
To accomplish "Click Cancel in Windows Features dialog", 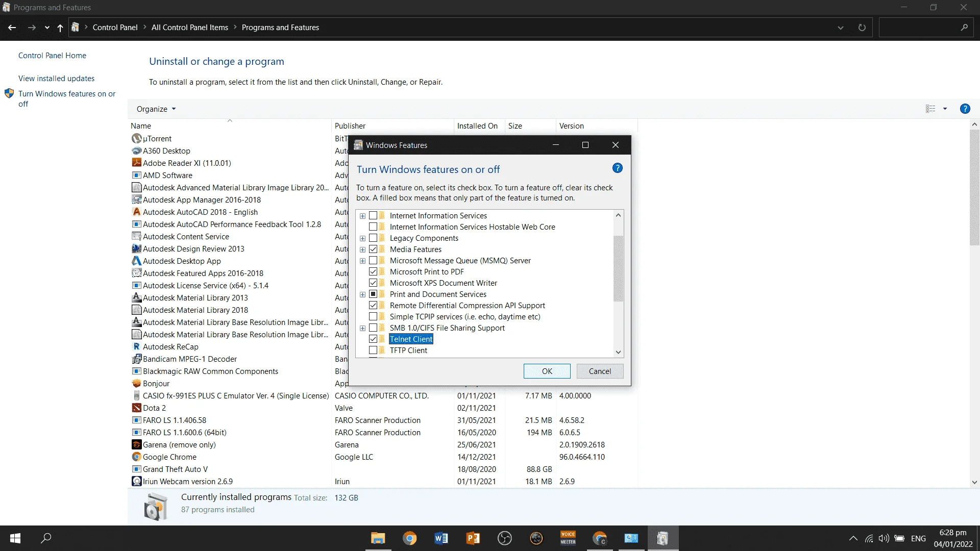I will point(600,371).
